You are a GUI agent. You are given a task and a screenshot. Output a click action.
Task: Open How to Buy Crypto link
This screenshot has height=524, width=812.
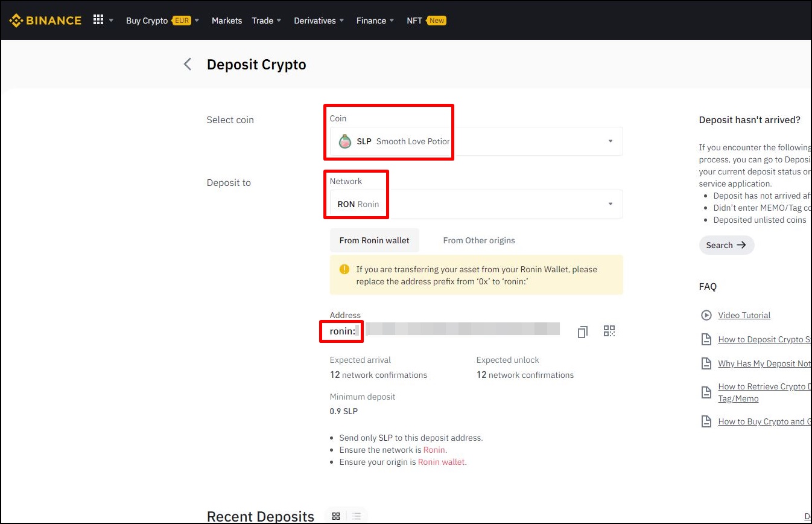(764, 421)
